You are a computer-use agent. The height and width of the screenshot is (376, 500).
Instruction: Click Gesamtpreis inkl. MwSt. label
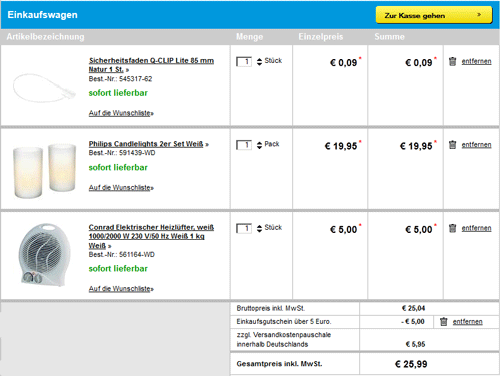279,364
